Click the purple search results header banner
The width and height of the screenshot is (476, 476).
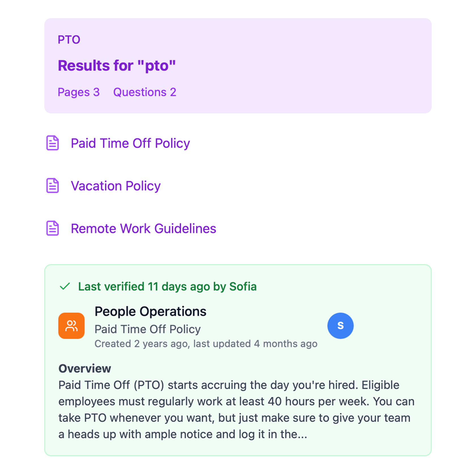(x=312, y=65)
